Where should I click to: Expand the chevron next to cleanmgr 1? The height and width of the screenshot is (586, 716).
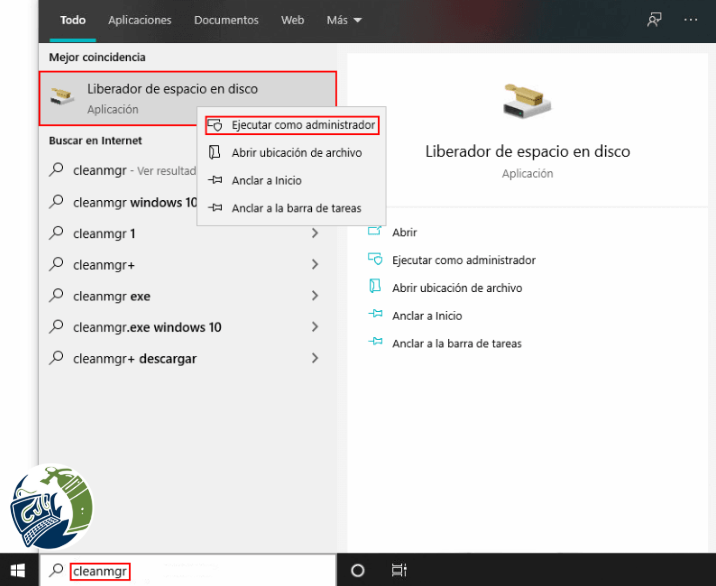[x=315, y=233]
